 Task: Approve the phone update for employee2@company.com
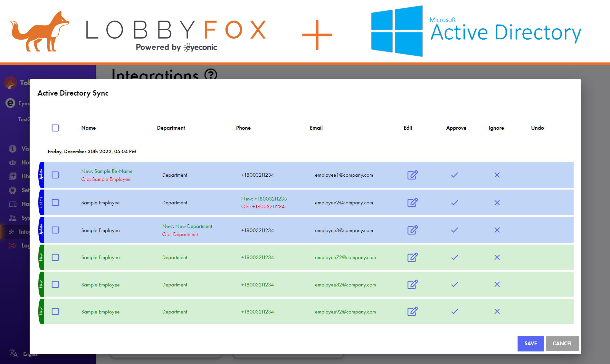click(454, 202)
